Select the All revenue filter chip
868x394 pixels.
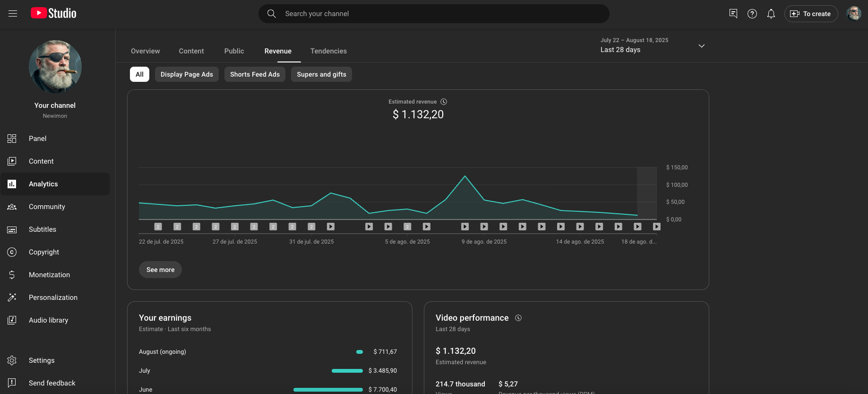click(139, 74)
